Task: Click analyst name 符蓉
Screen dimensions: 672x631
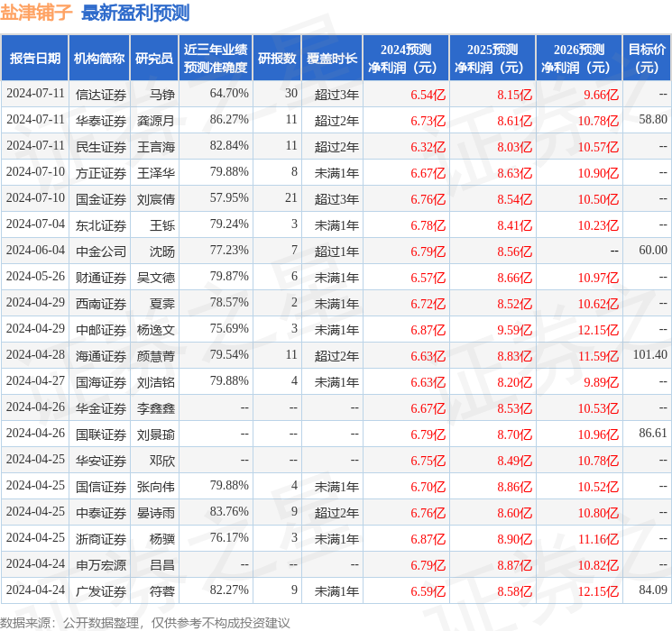Action: 162,590
